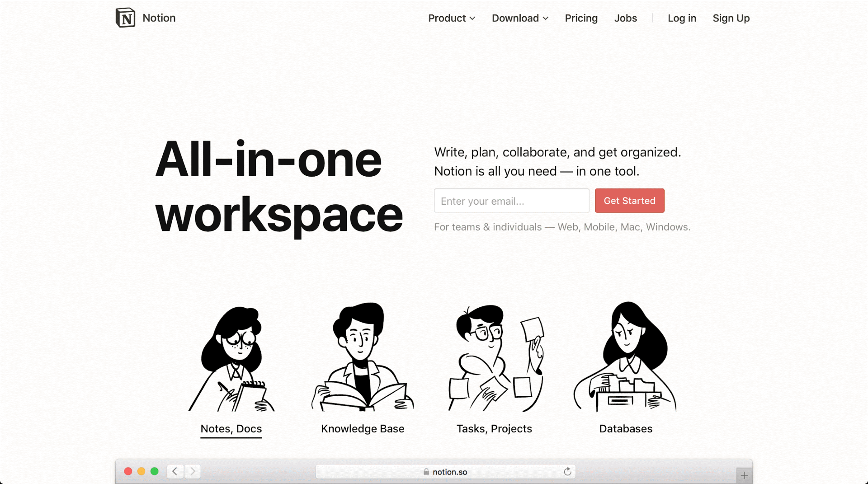Click the macOS yellow minimize button
The width and height of the screenshot is (868, 488).
pos(142,471)
